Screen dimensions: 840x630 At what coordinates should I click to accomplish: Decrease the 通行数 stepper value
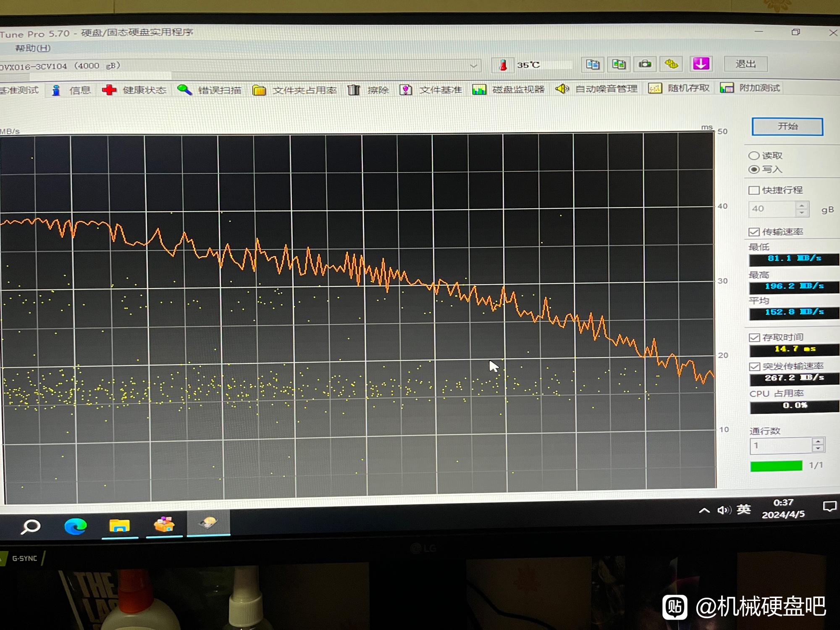coord(818,449)
